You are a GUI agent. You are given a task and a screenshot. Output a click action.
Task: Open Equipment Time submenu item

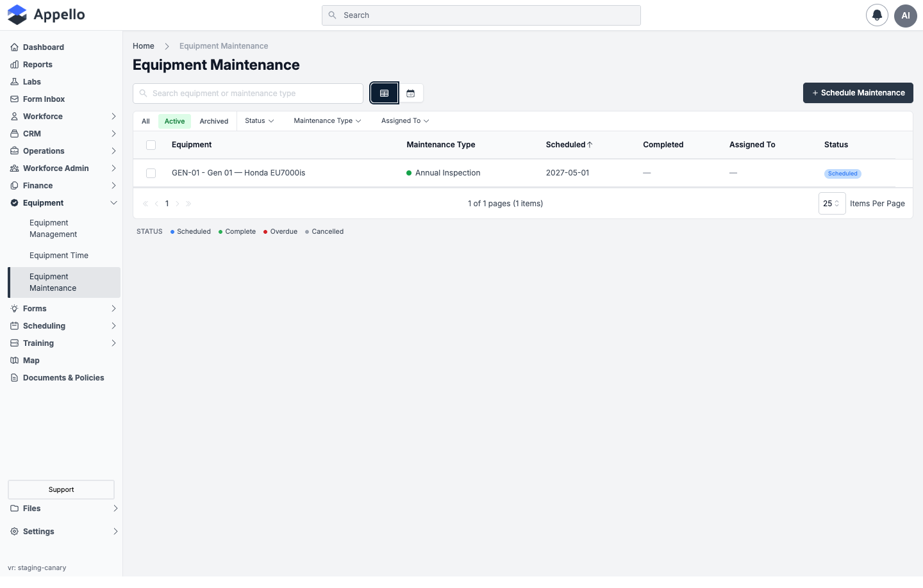coord(59,256)
